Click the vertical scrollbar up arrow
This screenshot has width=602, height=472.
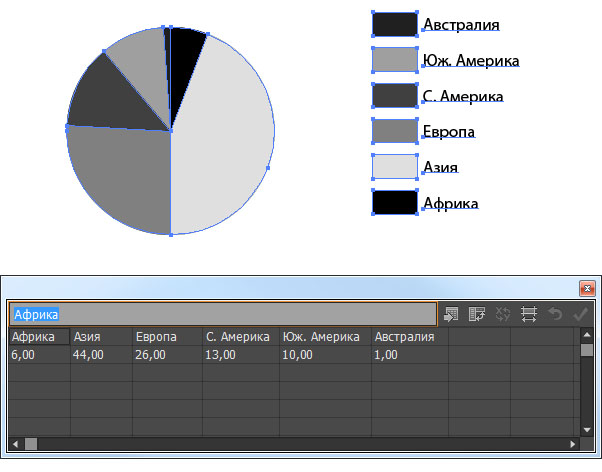587,335
